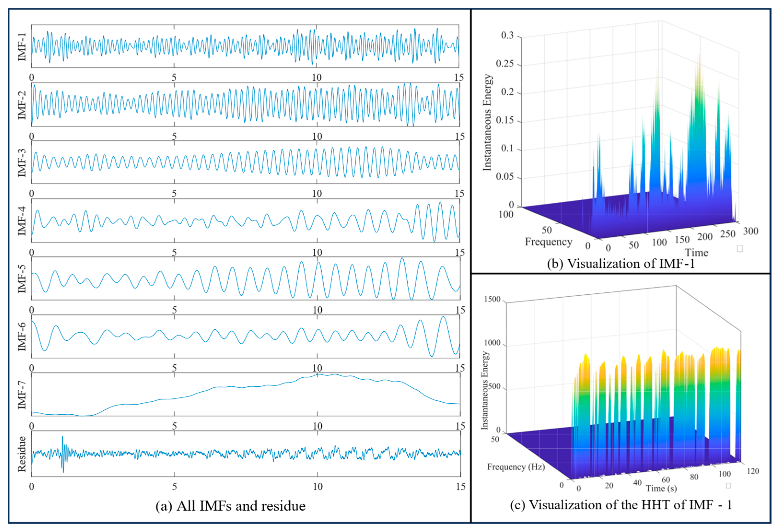Viewport: 781px width, 532px height.
Task: Click the 'Frequency (Hz)' axis label
Action: [x=516, y=467]
